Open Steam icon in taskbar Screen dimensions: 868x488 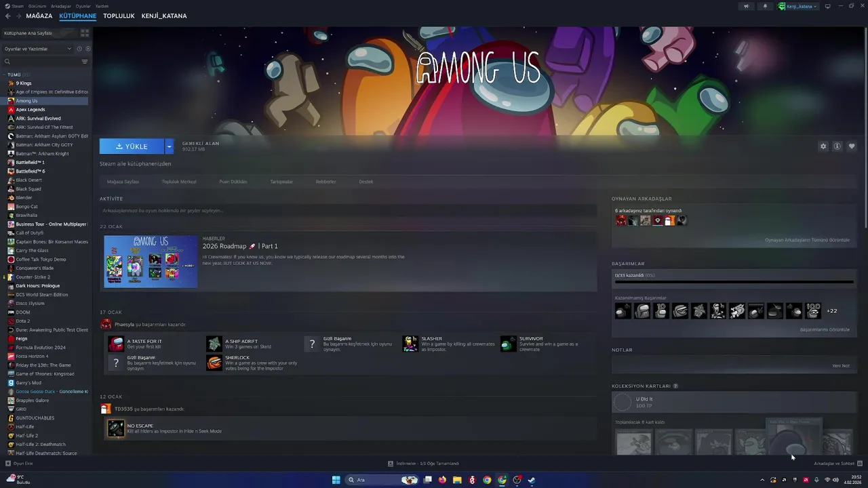click(x=532, y=480)
